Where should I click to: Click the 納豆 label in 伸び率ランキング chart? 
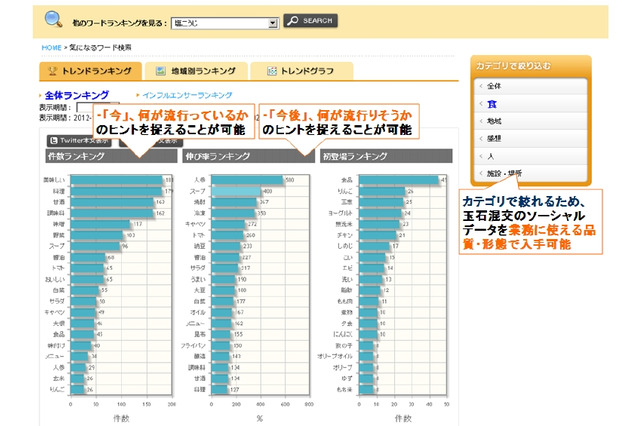(200, 246)
